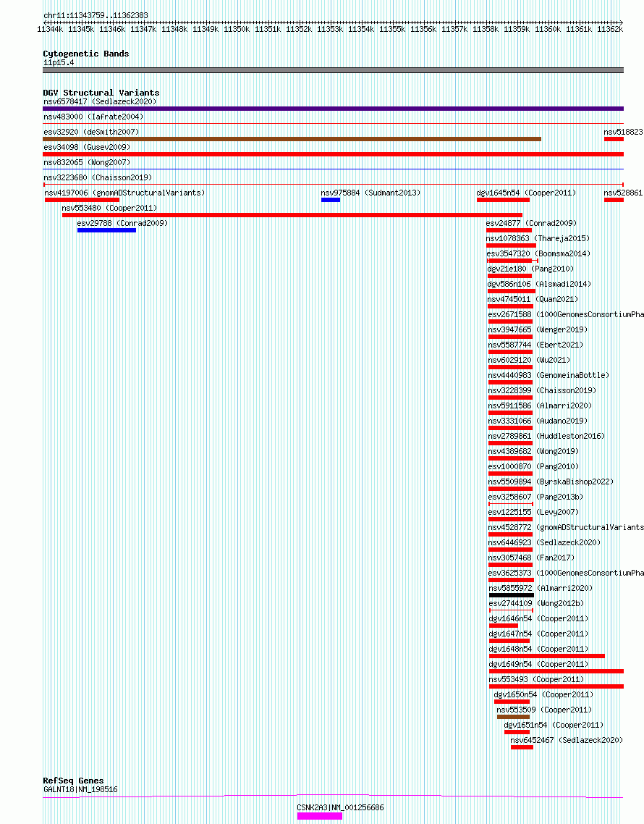Click nsv4389682 (Wong2019) label
The image size is (644, 824).
pyautogui.click(x=534, y=452)
